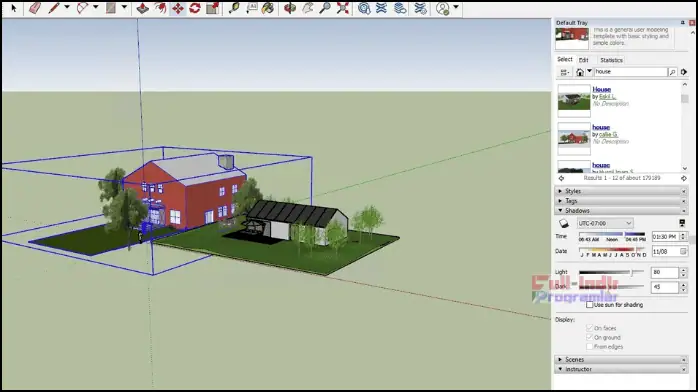Toggle the From edges checkbox
The image size is (698, 392).
[589, 347]
